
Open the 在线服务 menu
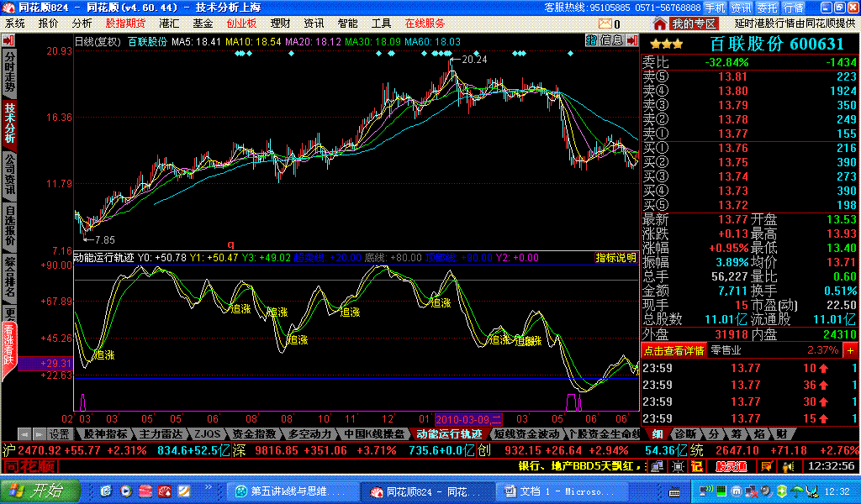[x=425, y=24]
